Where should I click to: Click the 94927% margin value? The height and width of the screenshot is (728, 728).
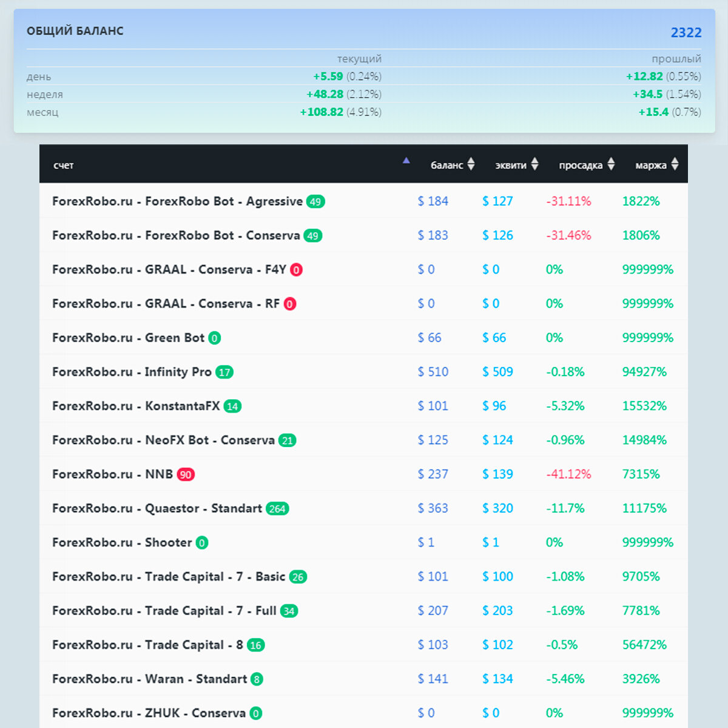click(644, 372)
